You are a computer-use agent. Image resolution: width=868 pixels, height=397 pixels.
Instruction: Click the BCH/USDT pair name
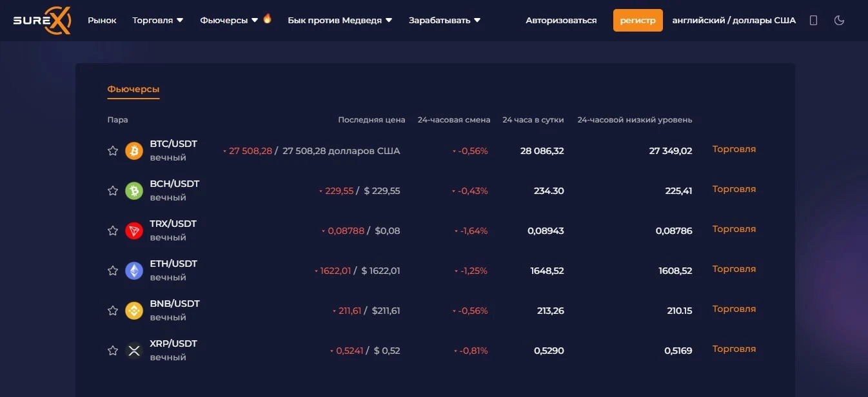pyautogui.click(x=175, y=184)
